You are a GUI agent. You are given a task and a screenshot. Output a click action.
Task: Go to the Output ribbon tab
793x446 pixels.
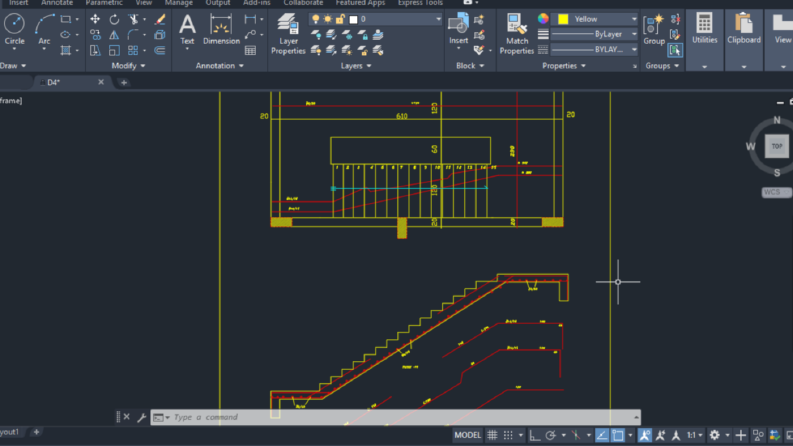pos(217,3)
